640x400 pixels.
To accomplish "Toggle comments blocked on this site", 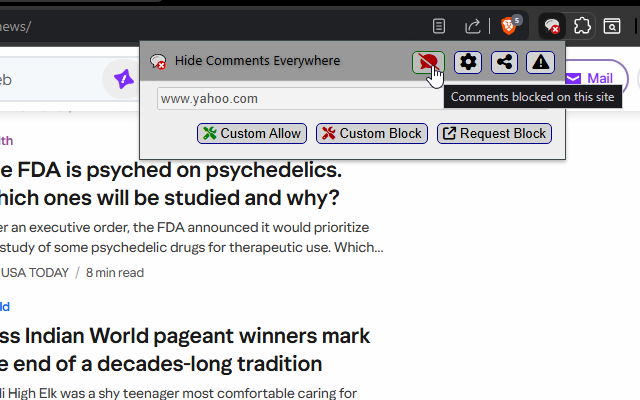I will 428,62.
